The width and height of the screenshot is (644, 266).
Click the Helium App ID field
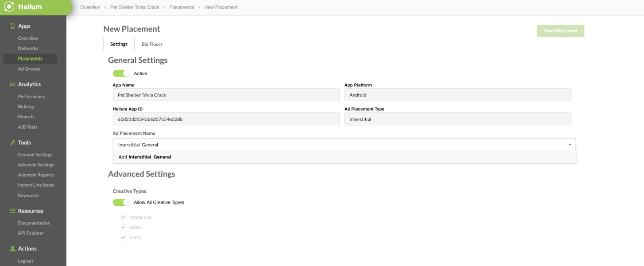coord(226,119)
